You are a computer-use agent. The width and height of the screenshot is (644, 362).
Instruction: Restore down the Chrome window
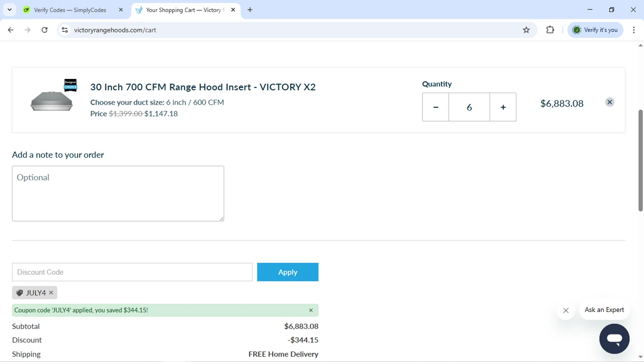[x=612, y=9]
